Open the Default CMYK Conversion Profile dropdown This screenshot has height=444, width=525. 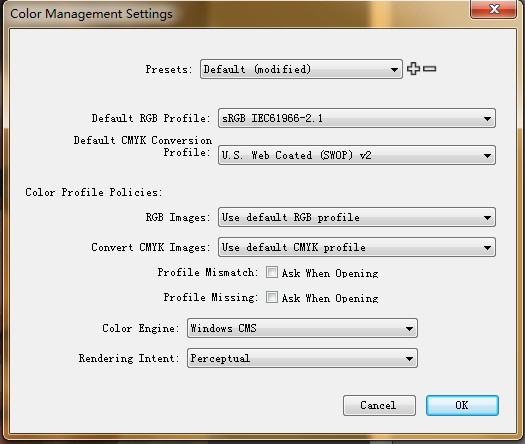[x=357, y=155]
